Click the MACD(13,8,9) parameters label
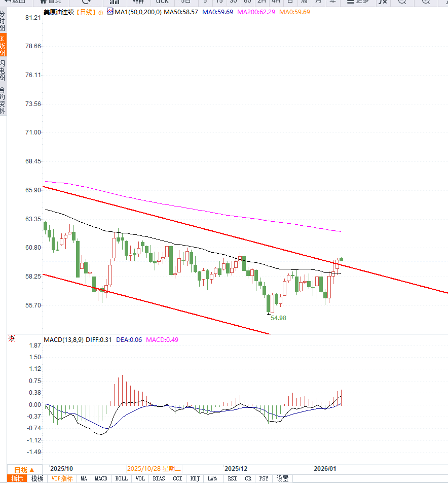 [63, 340]
